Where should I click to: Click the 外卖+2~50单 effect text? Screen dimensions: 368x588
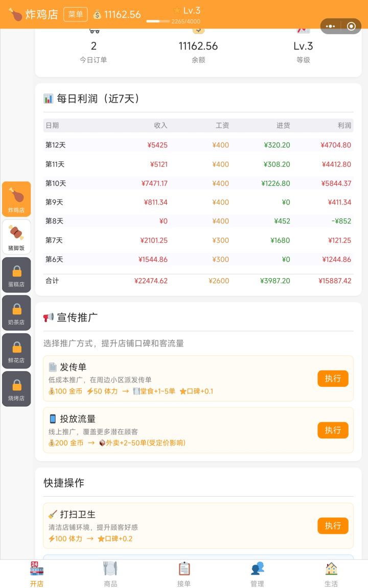pyautogui.click(x=142, y=443)
